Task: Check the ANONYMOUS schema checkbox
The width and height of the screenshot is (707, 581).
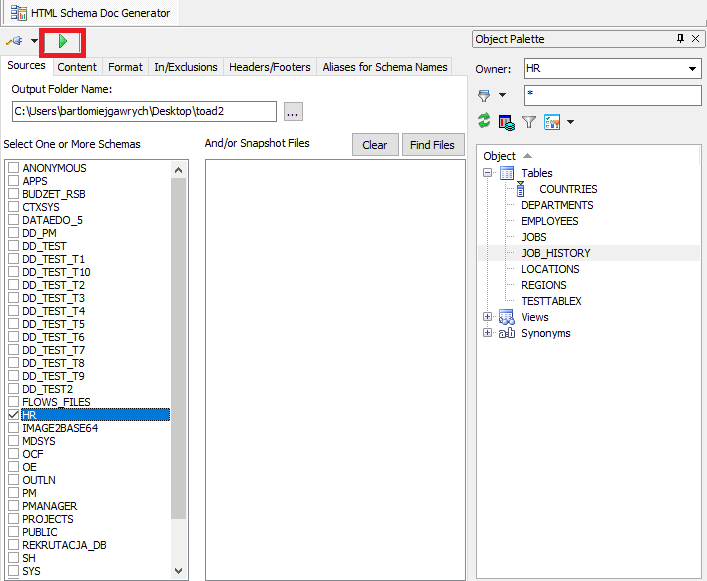Action: 13,168
